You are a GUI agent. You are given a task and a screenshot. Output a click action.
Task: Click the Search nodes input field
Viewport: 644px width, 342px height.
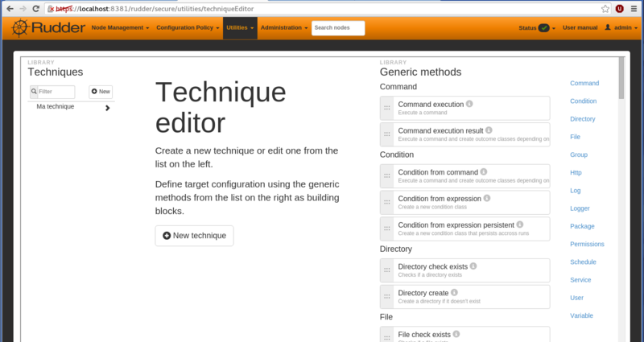tap(338, 28)
